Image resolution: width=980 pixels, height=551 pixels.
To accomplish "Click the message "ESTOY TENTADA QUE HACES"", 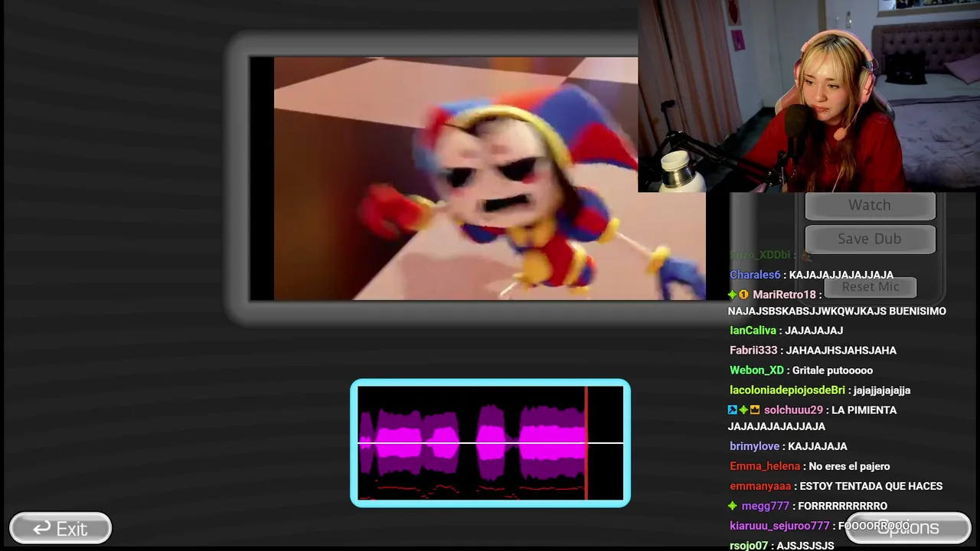I will tap(871, 486).
